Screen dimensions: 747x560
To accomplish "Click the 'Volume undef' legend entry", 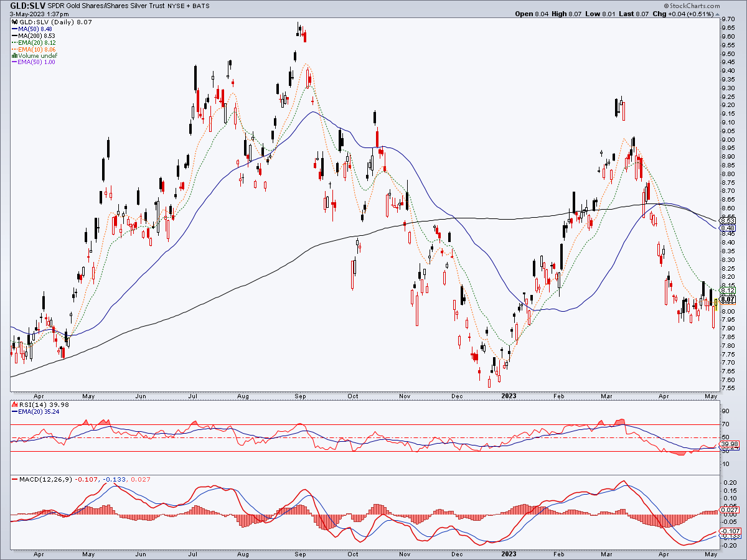I will tap(39, 55).
